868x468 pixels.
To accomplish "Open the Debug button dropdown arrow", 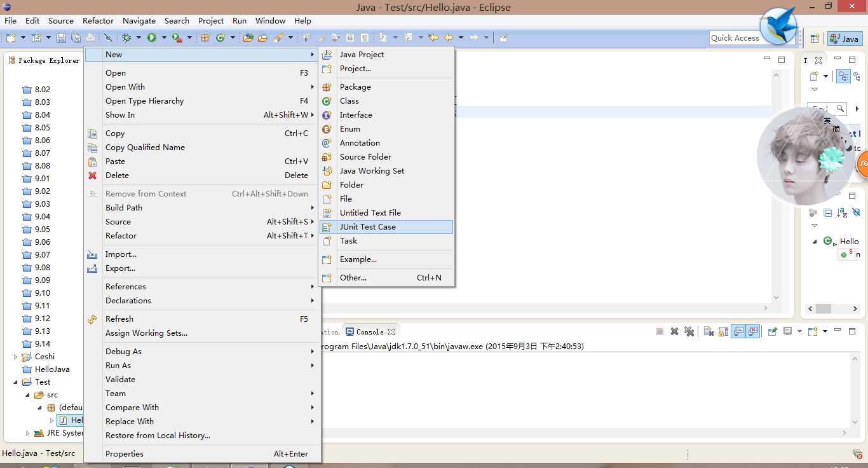I will 139,38.
